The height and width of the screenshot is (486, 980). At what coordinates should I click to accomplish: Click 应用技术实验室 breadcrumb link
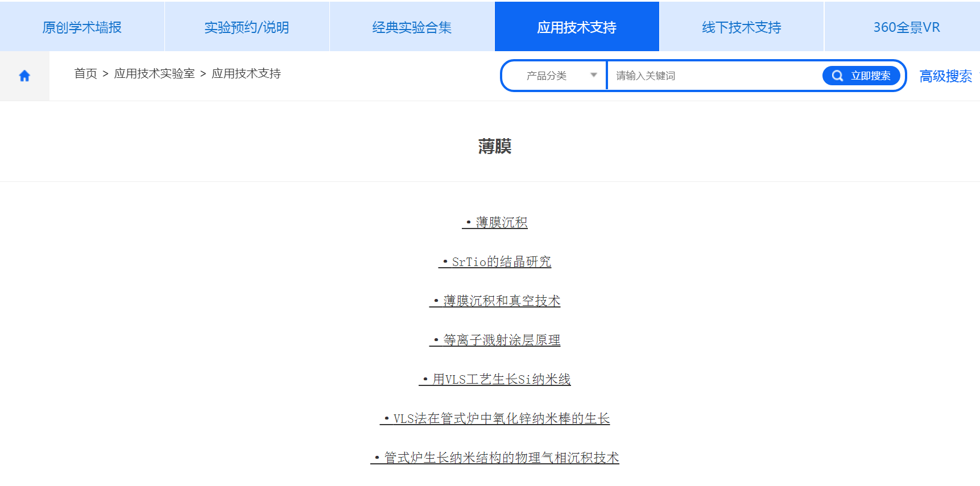coord(154,73)
